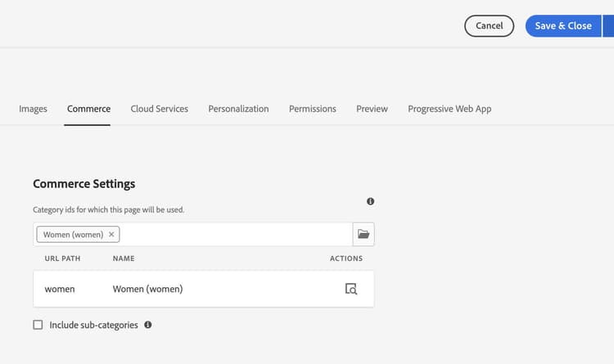Click the women URL path cell
This screenshot has height=364, width=614.
(x=60, y=289)
